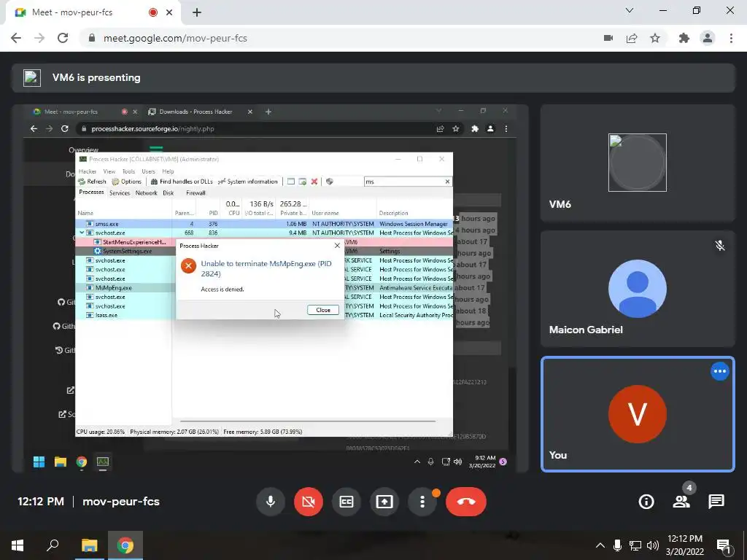747x560 pixels.
Task: Click shared-screen Windows Start icon
Action: coord(39,462)
